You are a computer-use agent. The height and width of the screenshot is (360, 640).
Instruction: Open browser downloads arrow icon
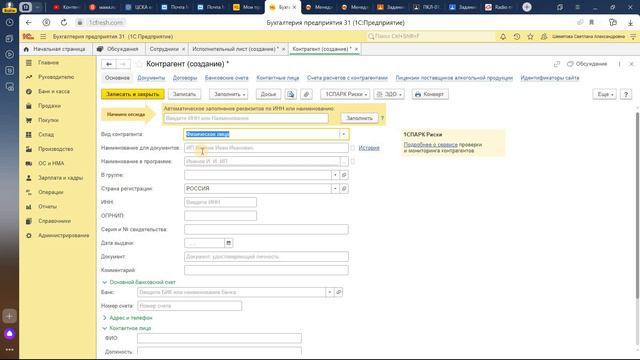coord(630,22)
